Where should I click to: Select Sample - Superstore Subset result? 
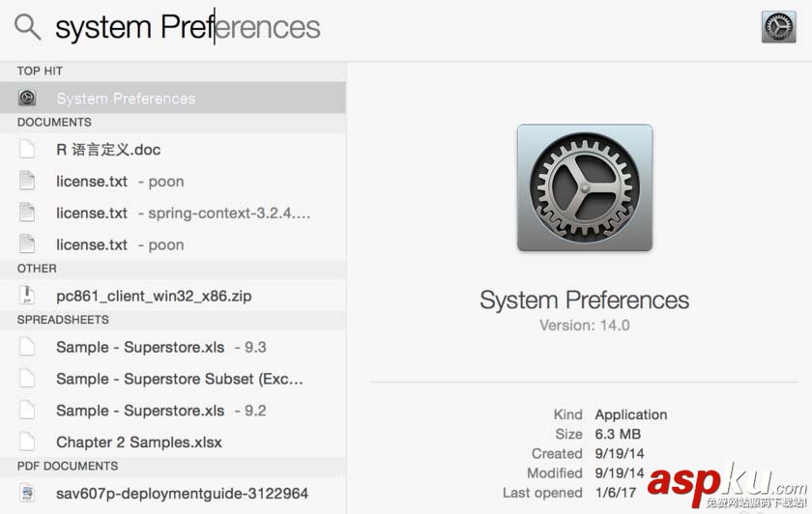[x=179, y=379]
